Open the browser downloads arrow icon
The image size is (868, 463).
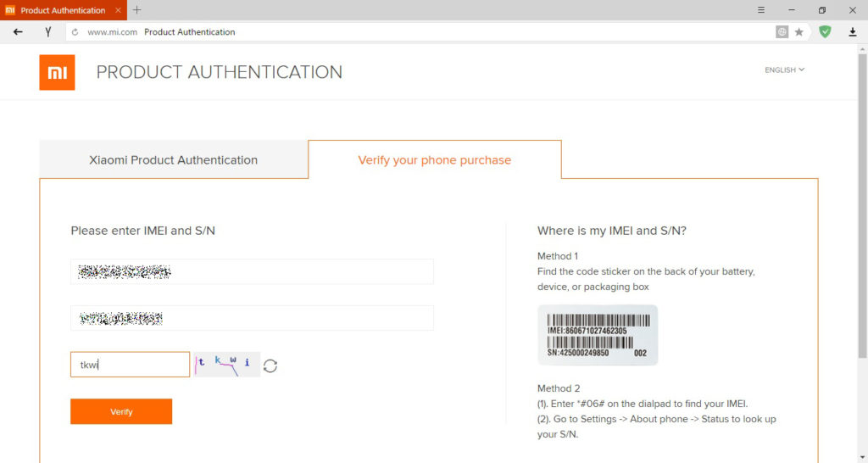coord(853,32)
